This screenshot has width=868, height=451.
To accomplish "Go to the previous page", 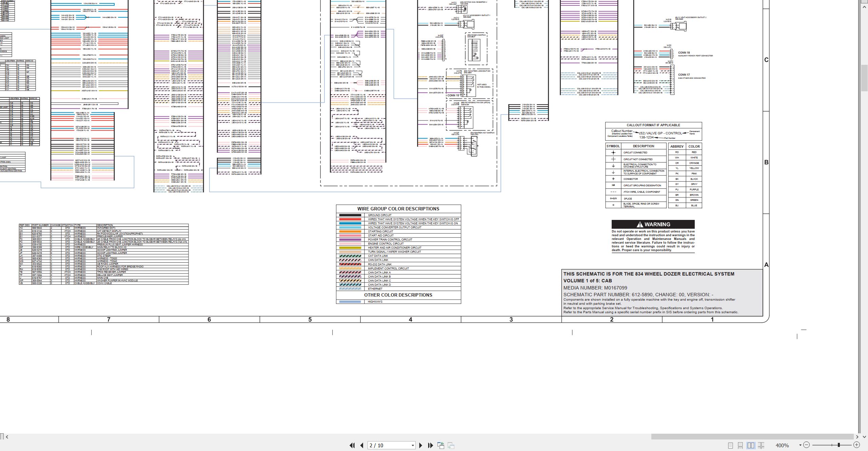I will [362, 445].
